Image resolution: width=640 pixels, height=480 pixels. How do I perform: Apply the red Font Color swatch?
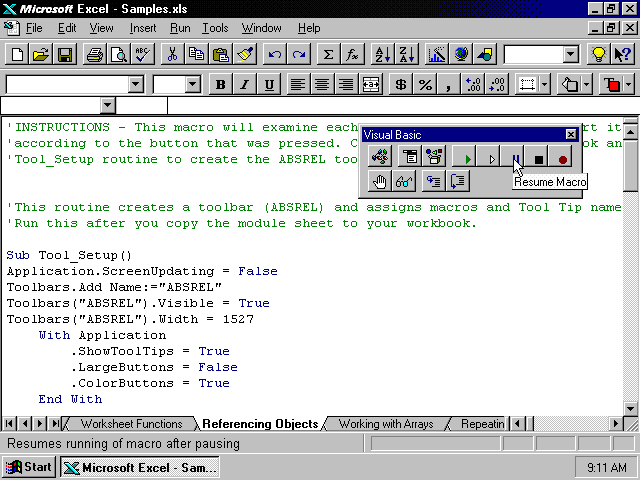[x=612, y=84]
